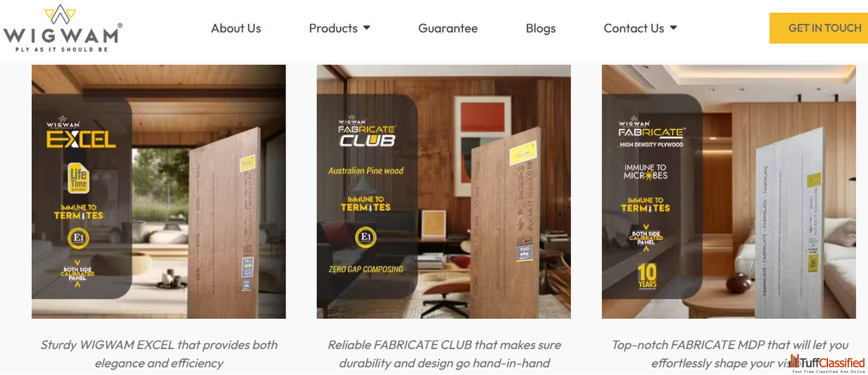Click the Immune to Microbes icon
868x375 pixels.
tap(646, 172)
